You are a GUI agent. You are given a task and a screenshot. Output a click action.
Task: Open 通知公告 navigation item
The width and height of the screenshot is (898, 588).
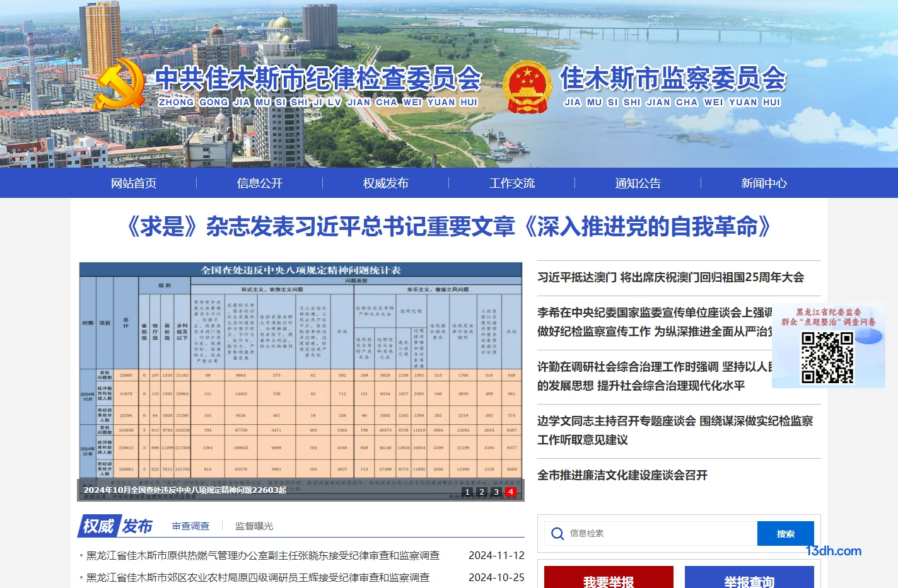coord(638,183)
